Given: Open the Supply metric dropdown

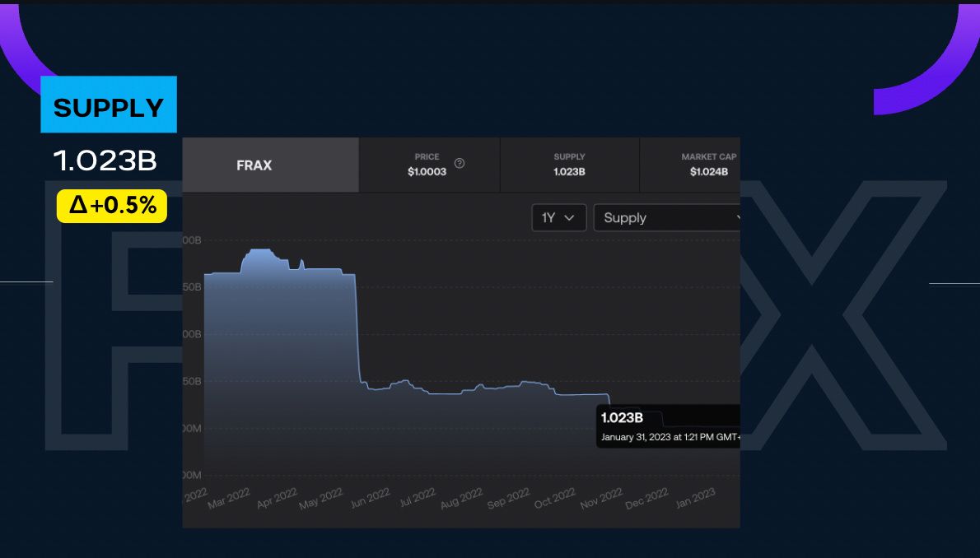Looking at the screenshot, I should pyautogui.click(x=667, y=218).
